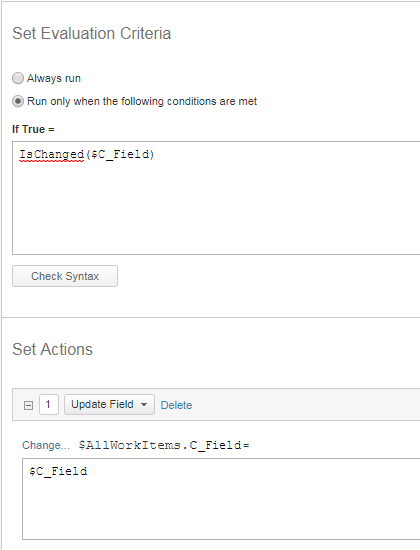Click the Run only when conditions label
The height and width of the screenshot is (550, 420).
pos(142,101)
